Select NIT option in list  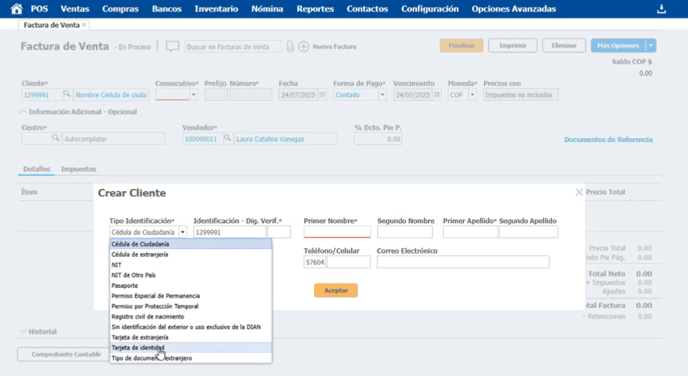190,265
